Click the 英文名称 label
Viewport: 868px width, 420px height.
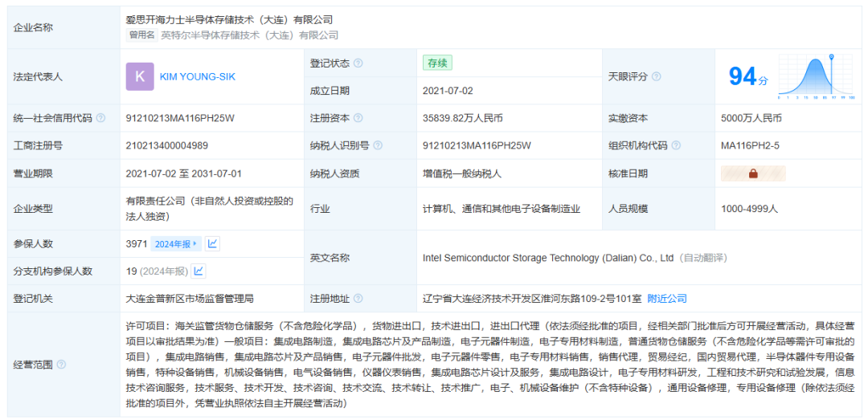tap(330, 258)
